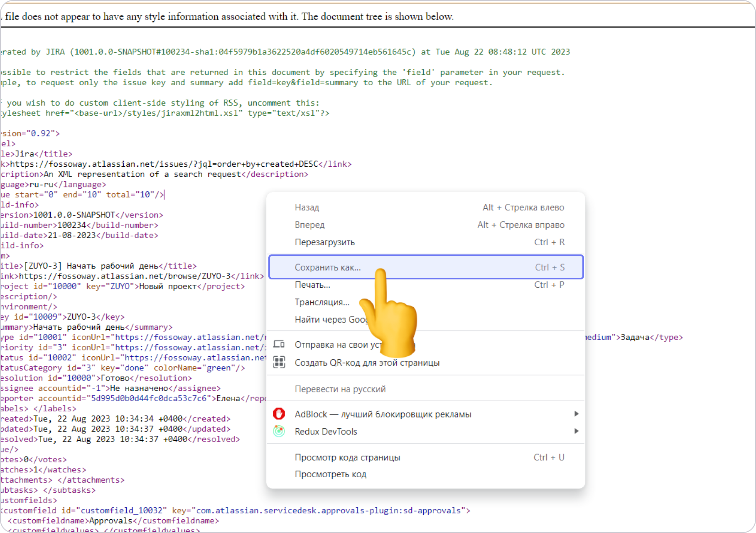Viewport: 756px width, 533px height.
Task: Click 'Просмотреть код' menu item
Action: (330, 474)
